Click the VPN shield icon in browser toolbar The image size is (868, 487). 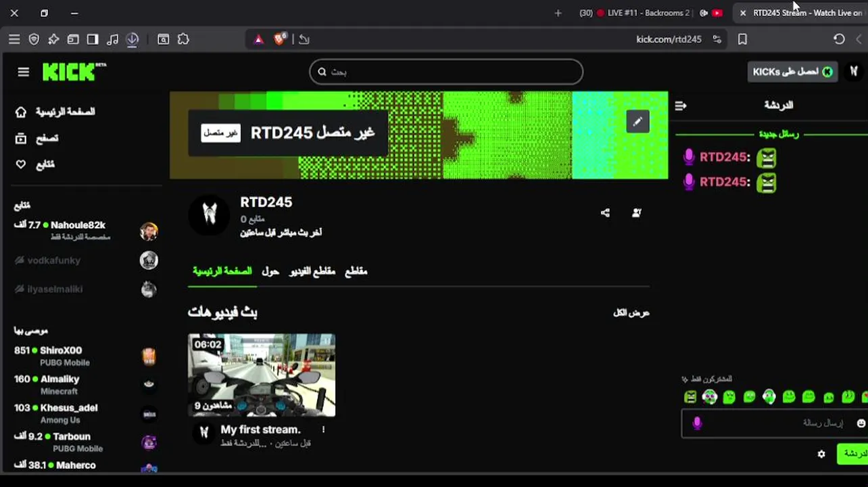tap(34, 39)
